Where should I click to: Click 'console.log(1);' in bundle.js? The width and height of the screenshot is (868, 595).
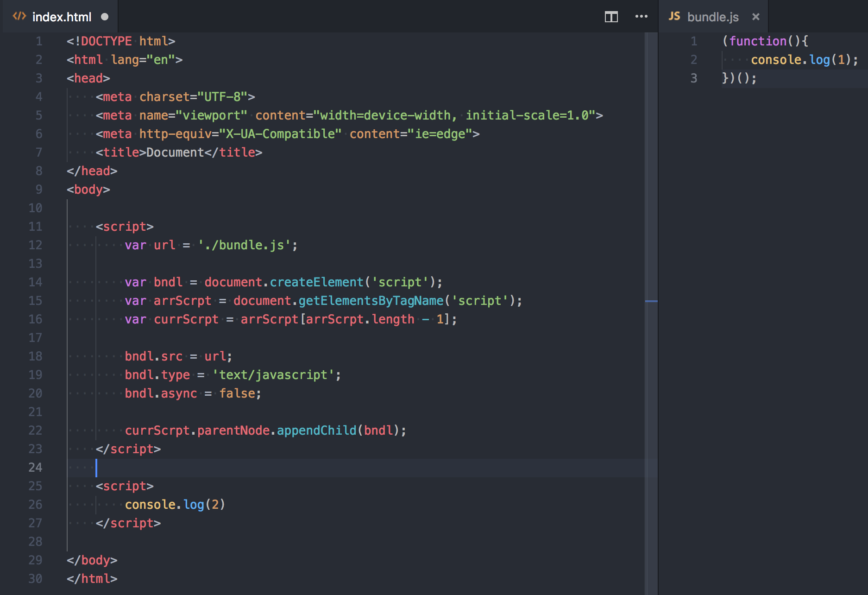(x=805, y=60)
